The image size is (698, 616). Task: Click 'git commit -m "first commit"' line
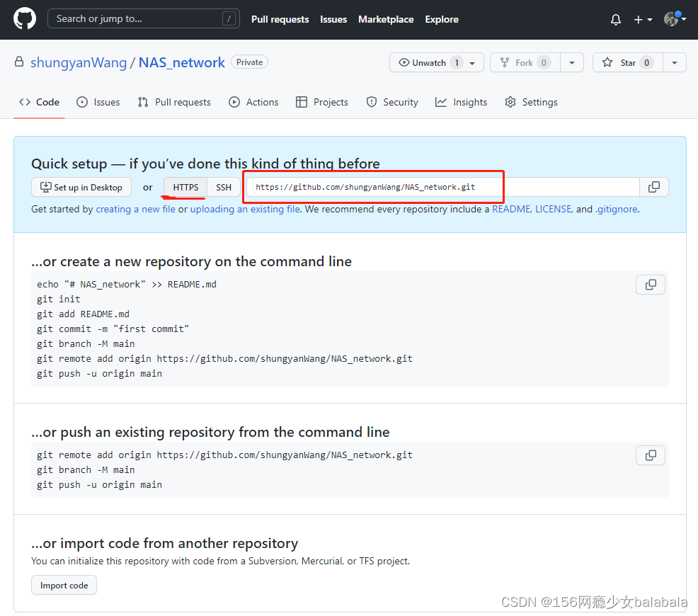click(x=113, y=329)
